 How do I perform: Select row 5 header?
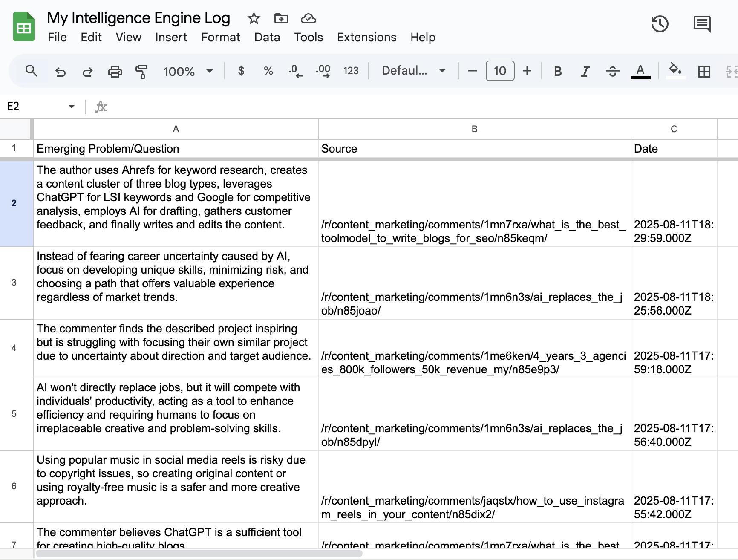coord(16,414)
